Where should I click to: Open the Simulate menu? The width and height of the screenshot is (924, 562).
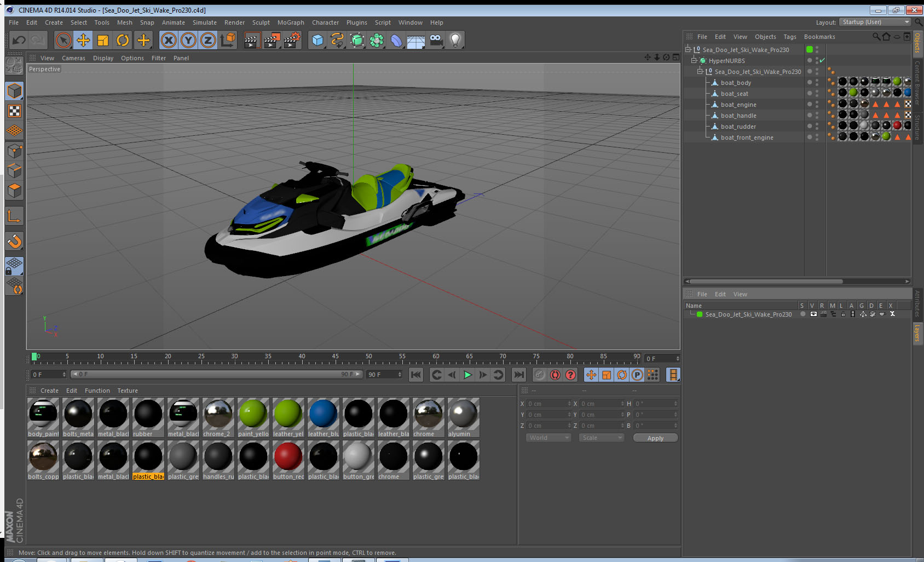[x=204, y=22]
